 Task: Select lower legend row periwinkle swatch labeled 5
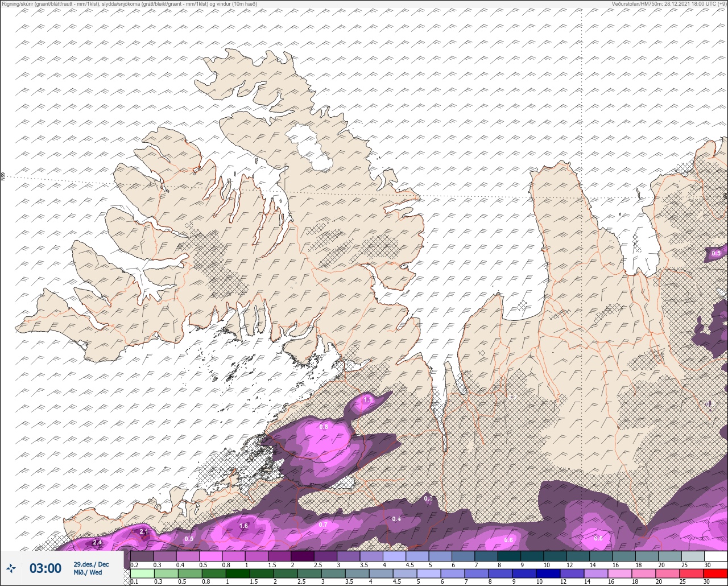click(429, 573)
